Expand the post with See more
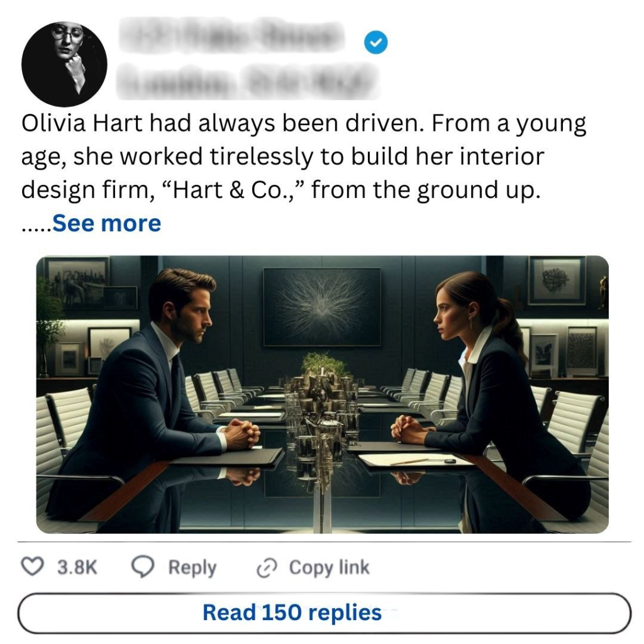The width and height of the screenshot is (644, 644). click(x=106, y=223)
